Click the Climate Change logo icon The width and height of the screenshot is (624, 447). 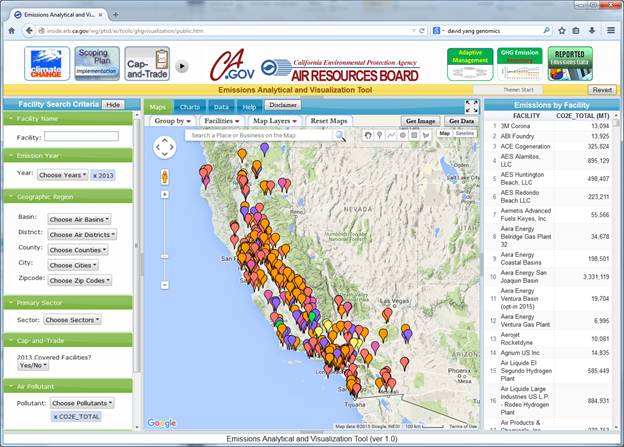(47, 64)
